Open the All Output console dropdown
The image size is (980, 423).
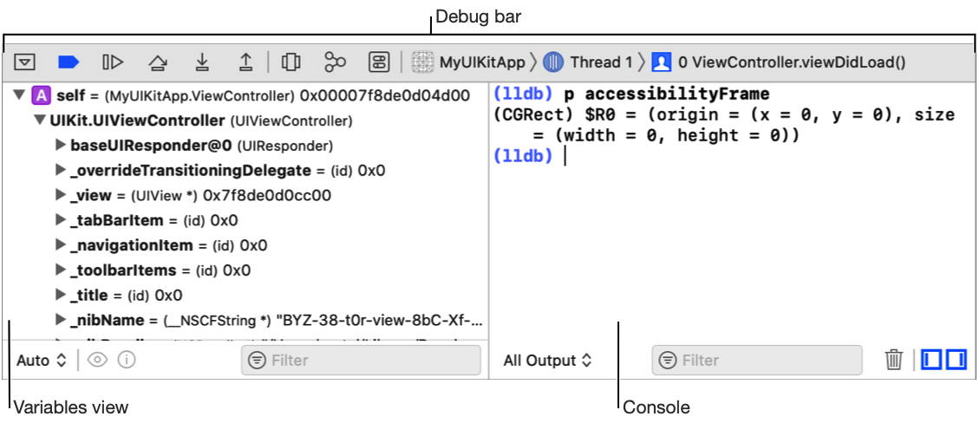click(547, 361)
